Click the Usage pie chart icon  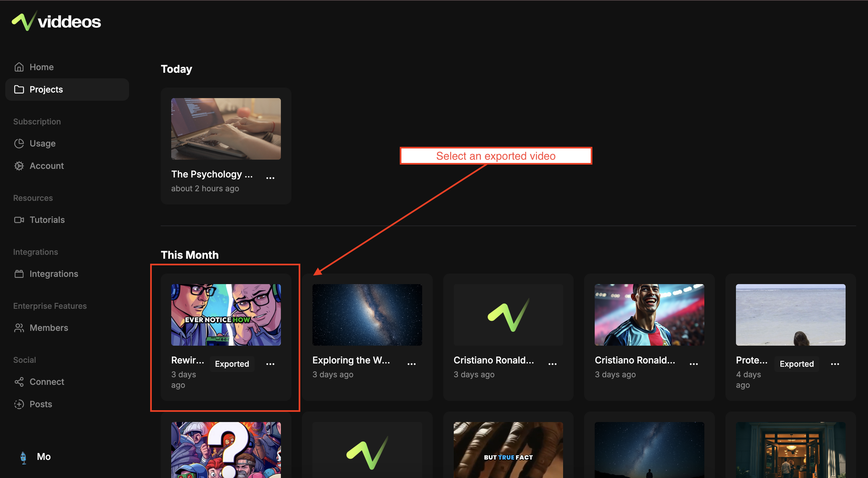point(19,144)
